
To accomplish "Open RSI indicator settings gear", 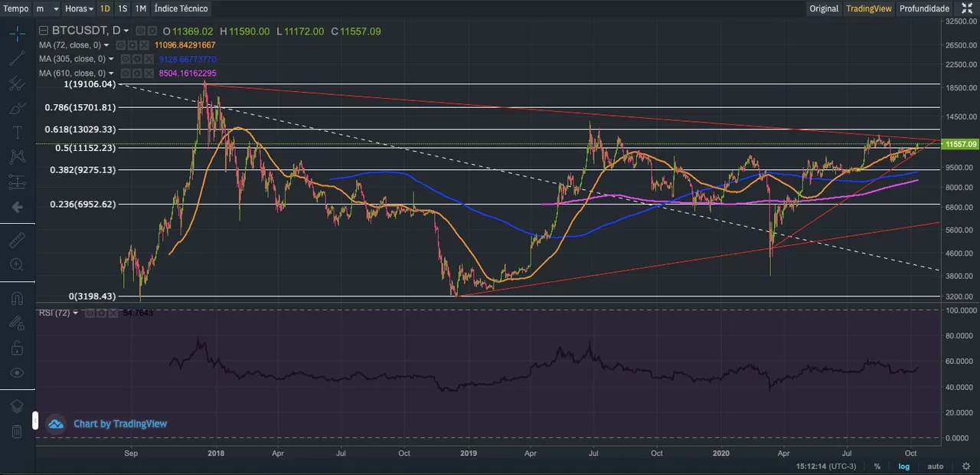I will [101, 313].
